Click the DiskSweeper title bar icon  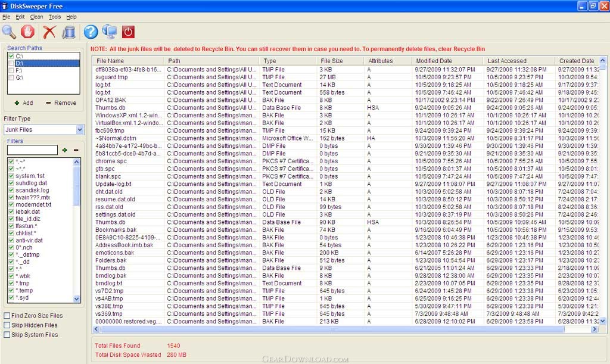[5, 6]
